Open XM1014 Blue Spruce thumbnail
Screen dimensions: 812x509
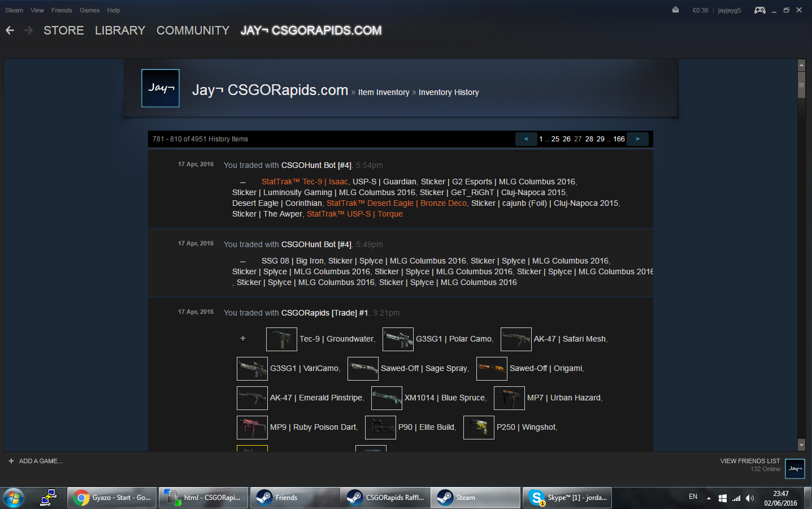coord(387,398)
